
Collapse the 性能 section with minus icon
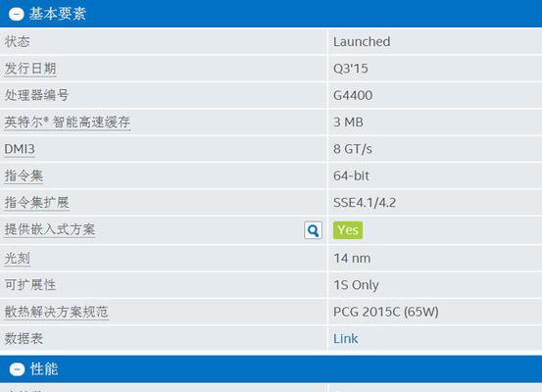pos(18,369)
